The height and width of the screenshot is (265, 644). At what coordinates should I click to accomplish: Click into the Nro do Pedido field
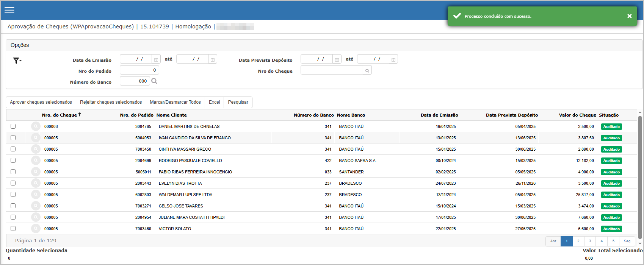pos(139,70)
